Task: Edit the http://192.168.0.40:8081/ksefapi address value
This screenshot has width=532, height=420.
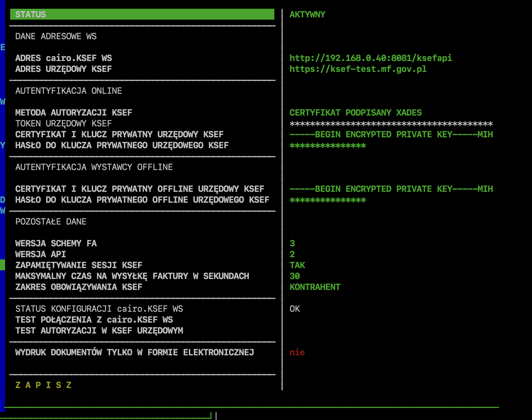Action: 371,58
